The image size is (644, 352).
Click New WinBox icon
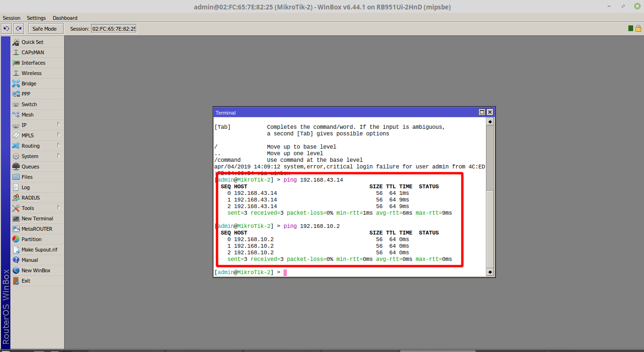16,270
